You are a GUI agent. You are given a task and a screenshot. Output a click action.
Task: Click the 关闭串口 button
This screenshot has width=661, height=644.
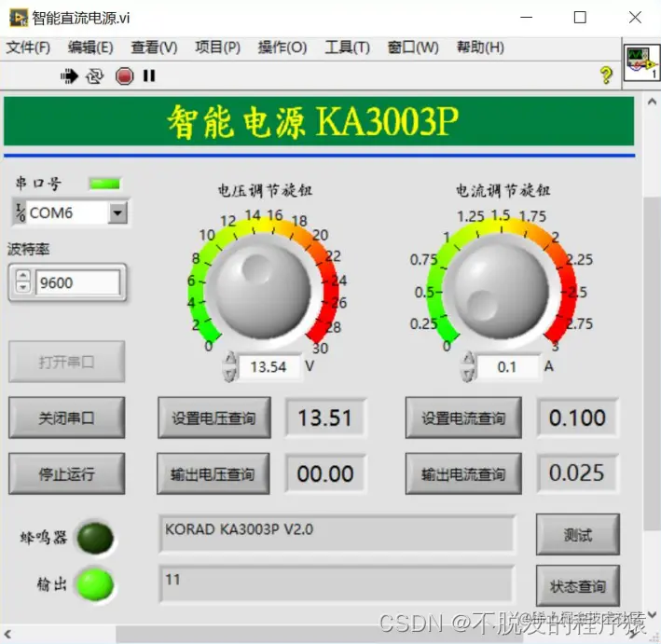(x=66, y=418)
